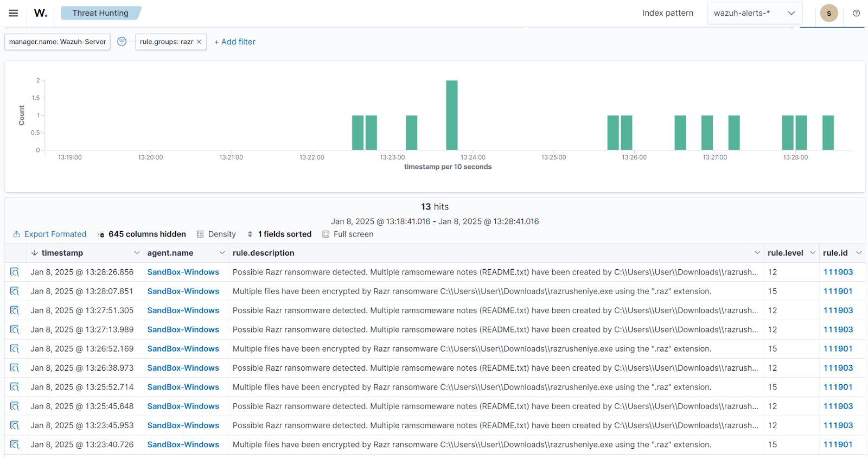Click the '13 hits' count text
The height and width of the screenshot is (458, 868).
(435, 207)
